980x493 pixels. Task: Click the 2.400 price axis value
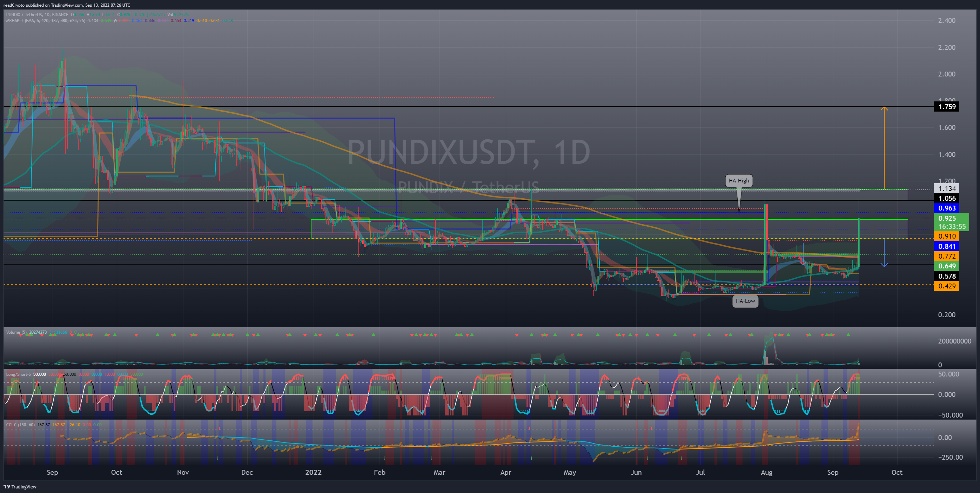click(x=946, y=21)
